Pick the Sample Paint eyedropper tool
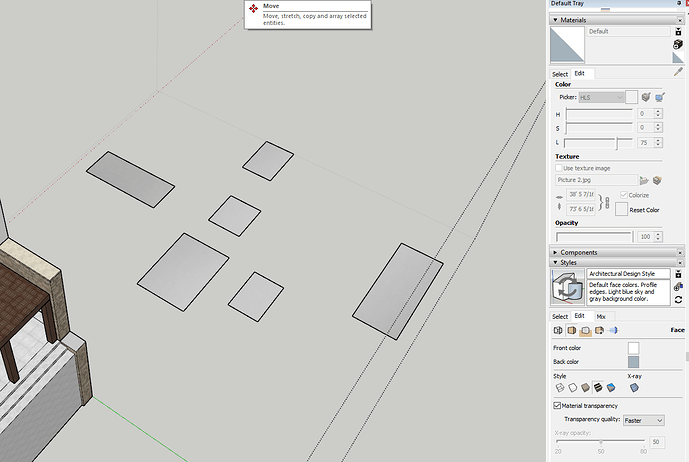Screen dimensions: 689x462 click(x=678, y=72)
